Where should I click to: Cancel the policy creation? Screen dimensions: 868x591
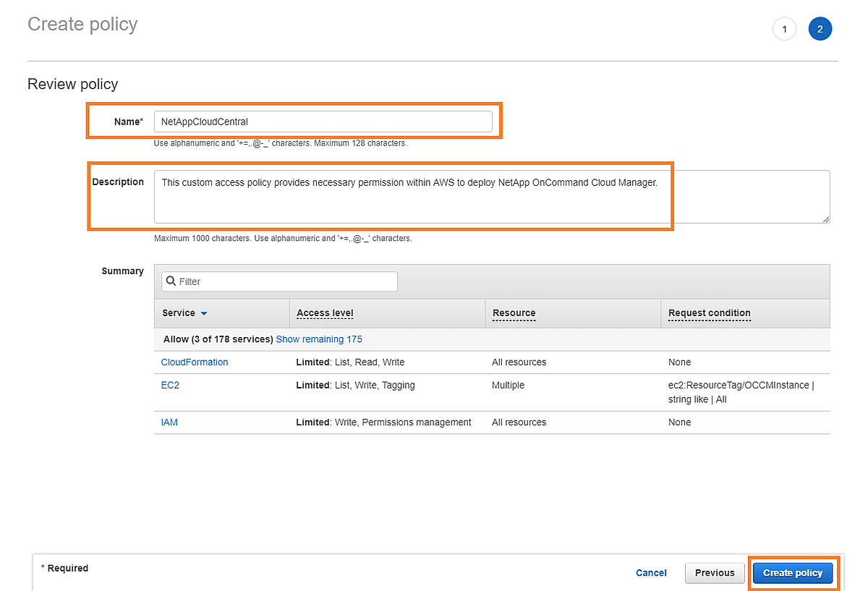(x=651, y=573)
